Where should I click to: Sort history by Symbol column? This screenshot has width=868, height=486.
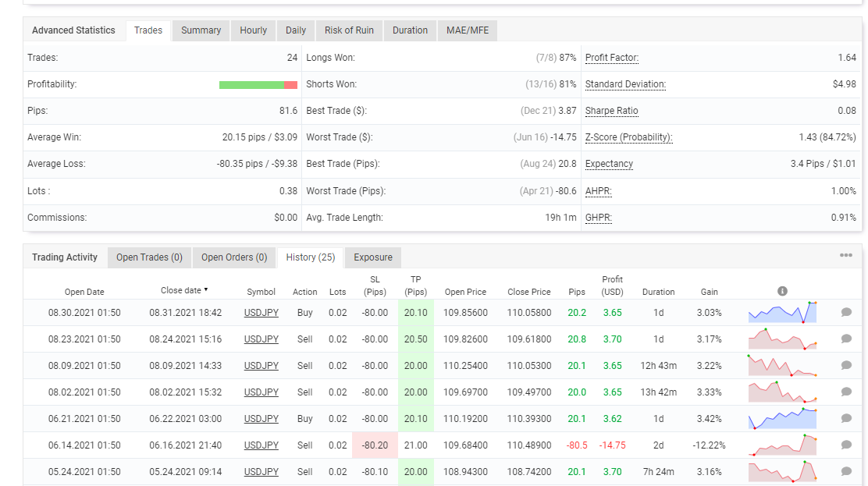261,292
